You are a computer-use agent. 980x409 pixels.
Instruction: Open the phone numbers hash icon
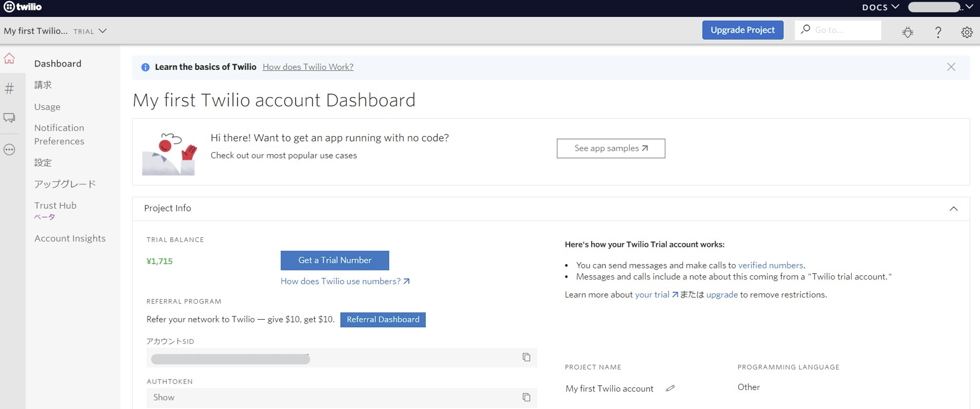click(x=10, y=88)
